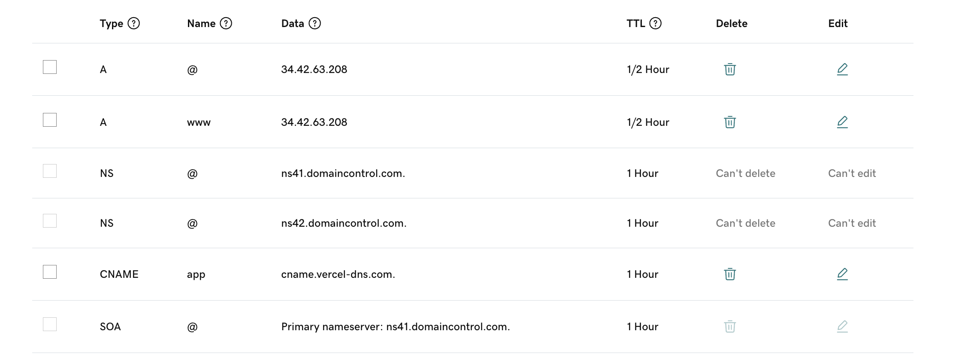The height and width of the screenshot is (359, 980).
Task: Click the SOA record row checkbox
Action: click(50, 324)
